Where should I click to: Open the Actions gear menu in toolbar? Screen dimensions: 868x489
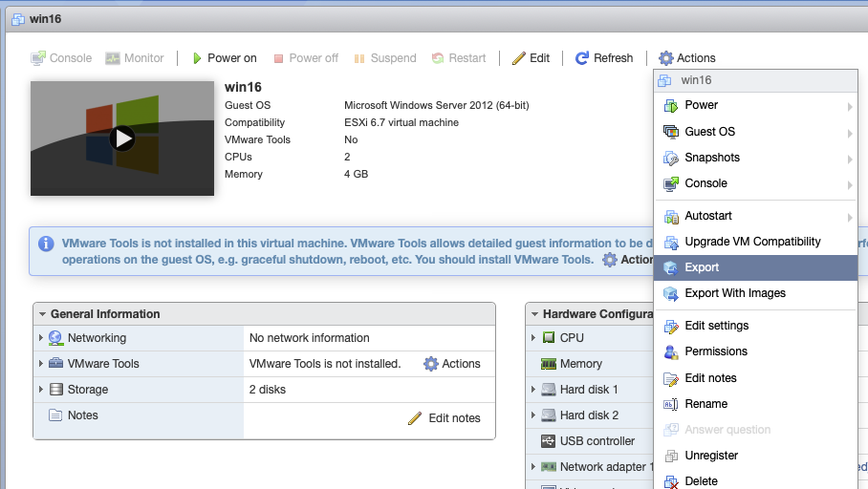[x=686, y=58]
